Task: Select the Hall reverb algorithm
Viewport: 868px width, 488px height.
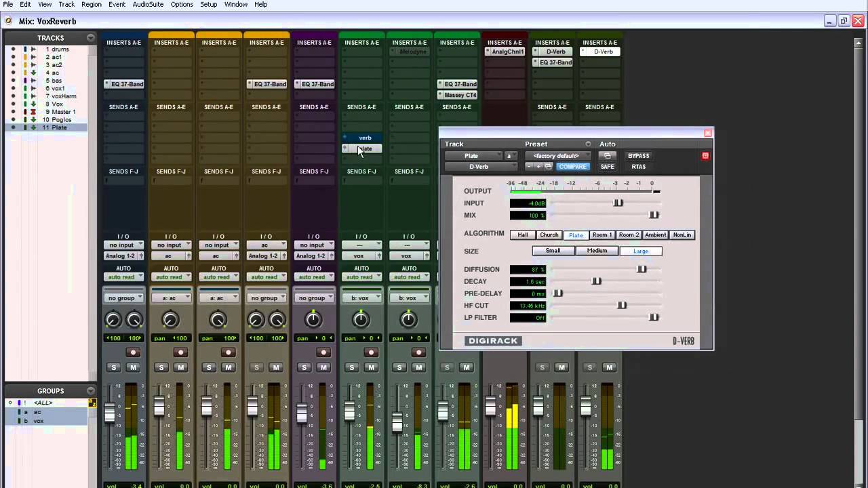Action: [523, 235]
